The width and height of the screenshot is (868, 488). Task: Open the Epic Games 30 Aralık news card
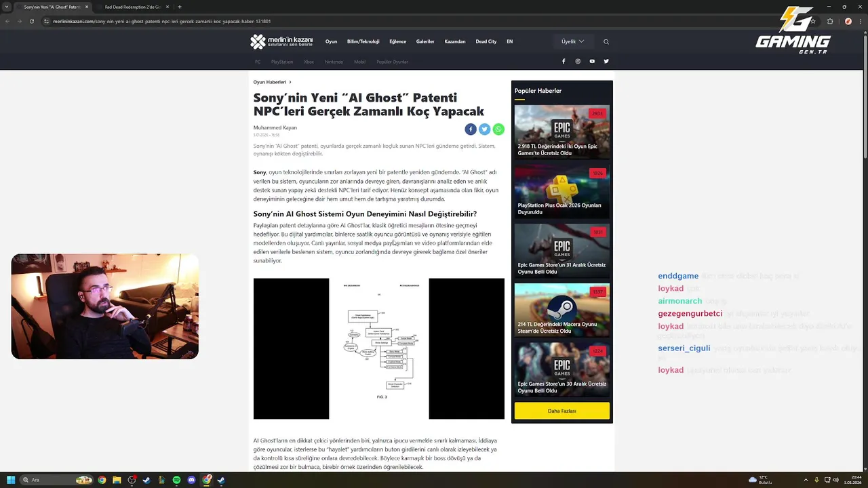click(561, 369)
